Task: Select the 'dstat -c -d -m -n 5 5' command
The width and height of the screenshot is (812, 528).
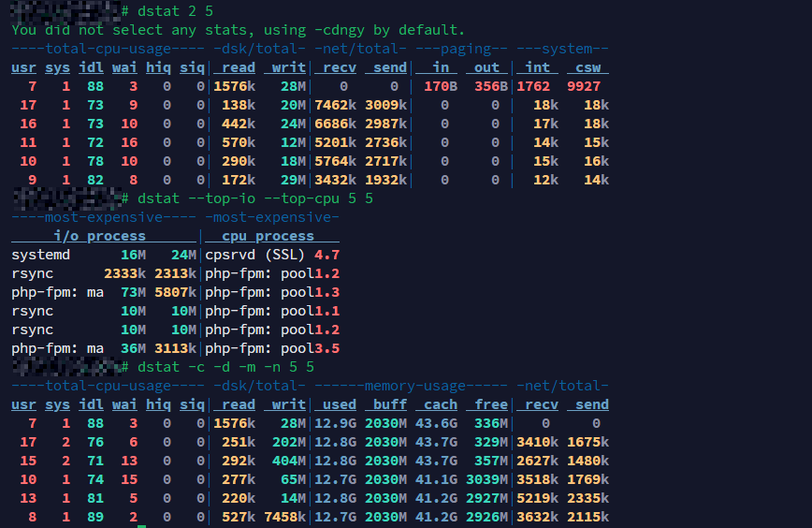Action: [225, 367]
